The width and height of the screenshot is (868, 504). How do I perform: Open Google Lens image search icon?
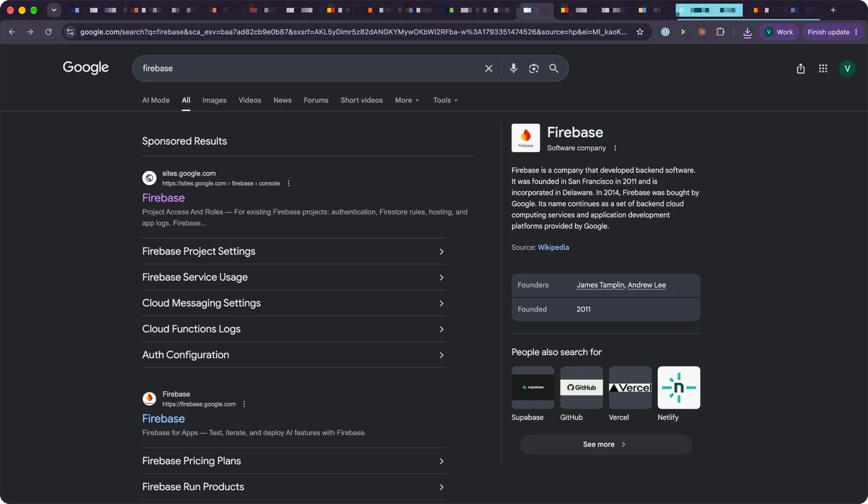point(534,68)
